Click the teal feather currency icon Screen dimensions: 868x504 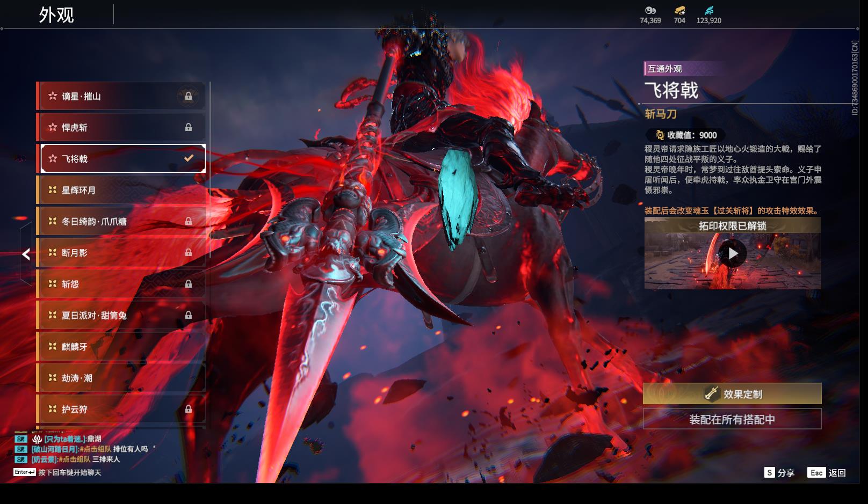[708, 10]
